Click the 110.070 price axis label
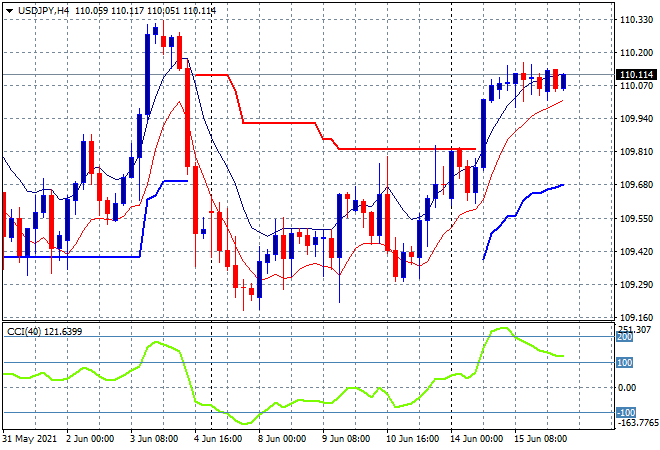Viewport: 660px width, 450px height. tap(636, 86)
